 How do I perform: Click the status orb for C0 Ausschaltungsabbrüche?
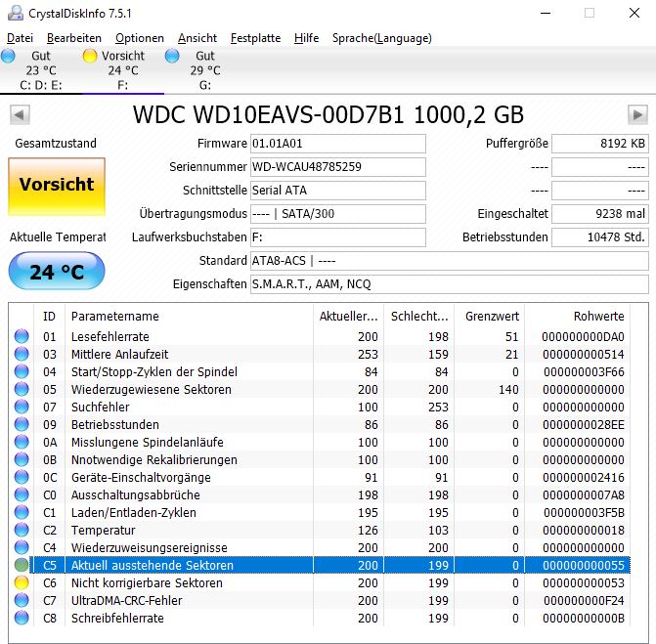(x=22, y=494)
